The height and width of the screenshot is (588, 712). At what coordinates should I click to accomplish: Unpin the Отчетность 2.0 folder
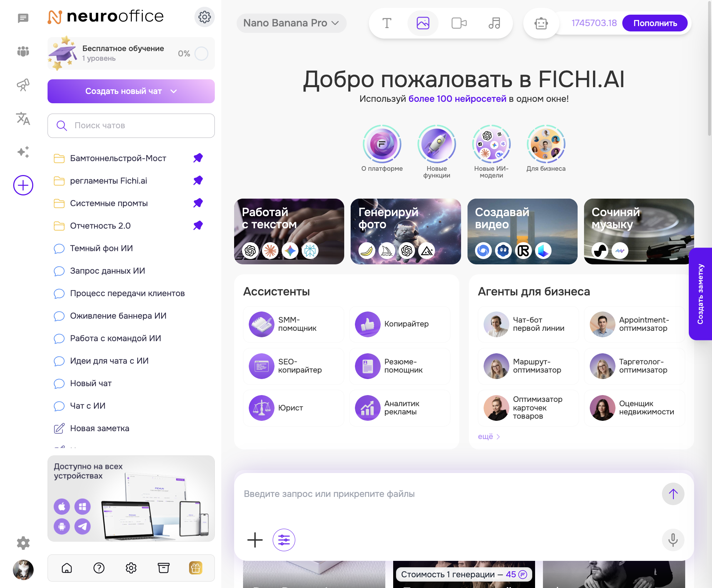pyautogui.click(x=198, y=225)
